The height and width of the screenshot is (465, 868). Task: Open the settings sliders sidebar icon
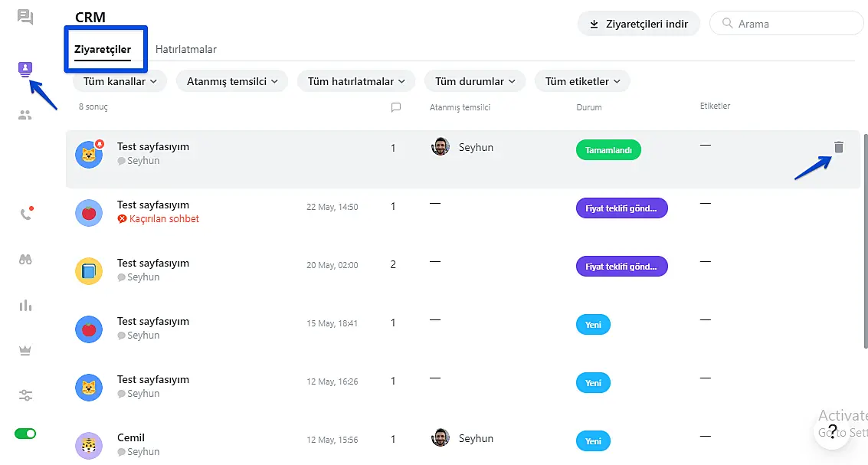(x=25, y=395)
